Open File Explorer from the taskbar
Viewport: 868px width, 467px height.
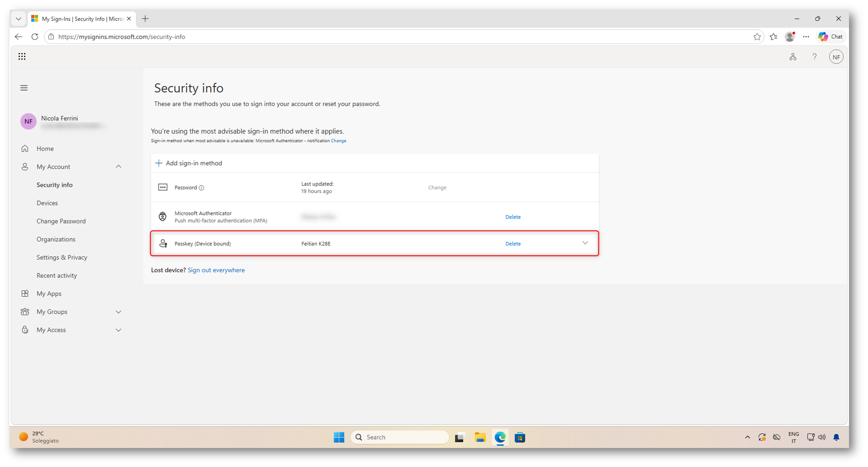pyautogui.click(x=480, y=437)
